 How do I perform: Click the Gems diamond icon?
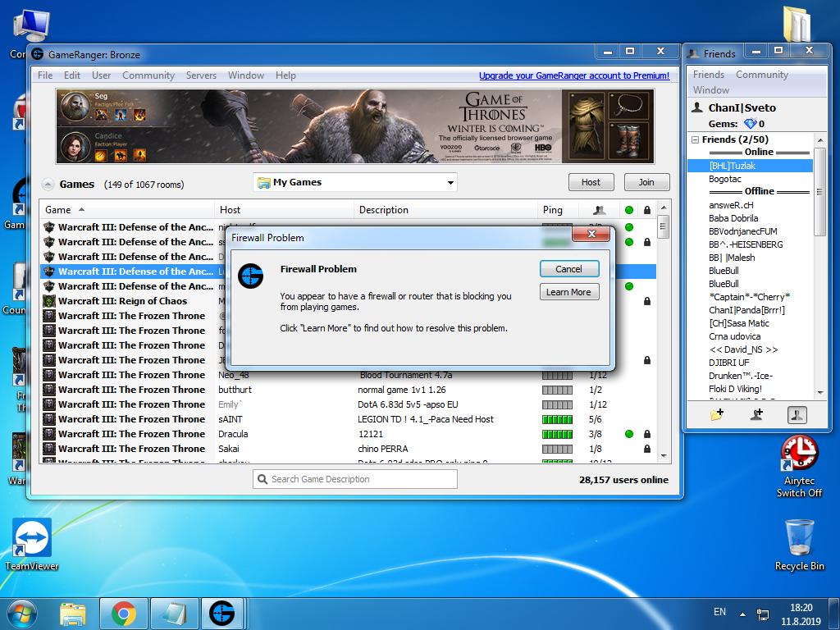pos(750,124)
